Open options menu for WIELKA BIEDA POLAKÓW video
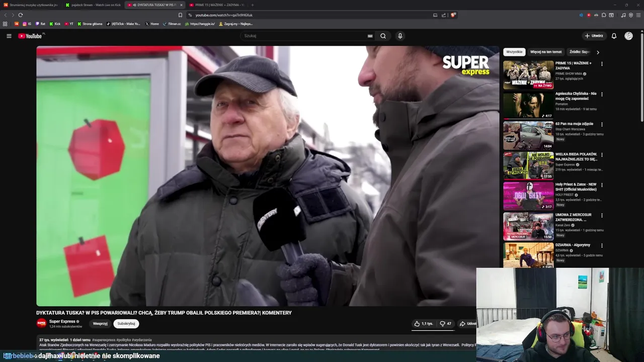 coord(602,154)
